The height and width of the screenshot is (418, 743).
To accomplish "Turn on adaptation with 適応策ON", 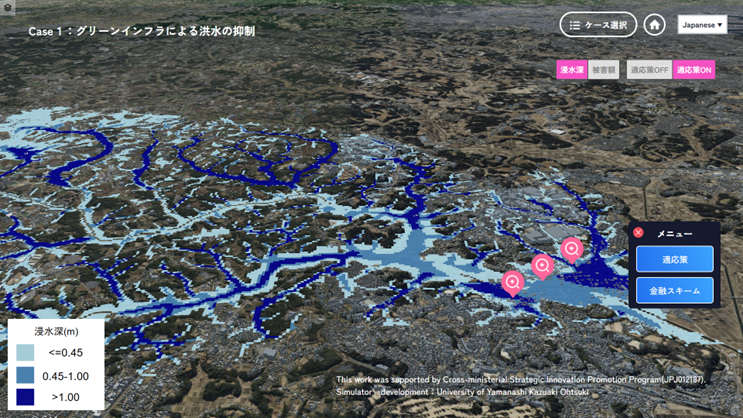I will point(694,70).
